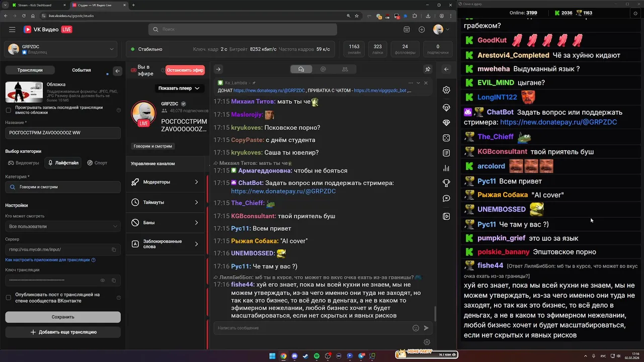Image resolution: width=644 pixels, height=362 pixels.
Task: Click the VK Video search field
Action: click(243, 30)
